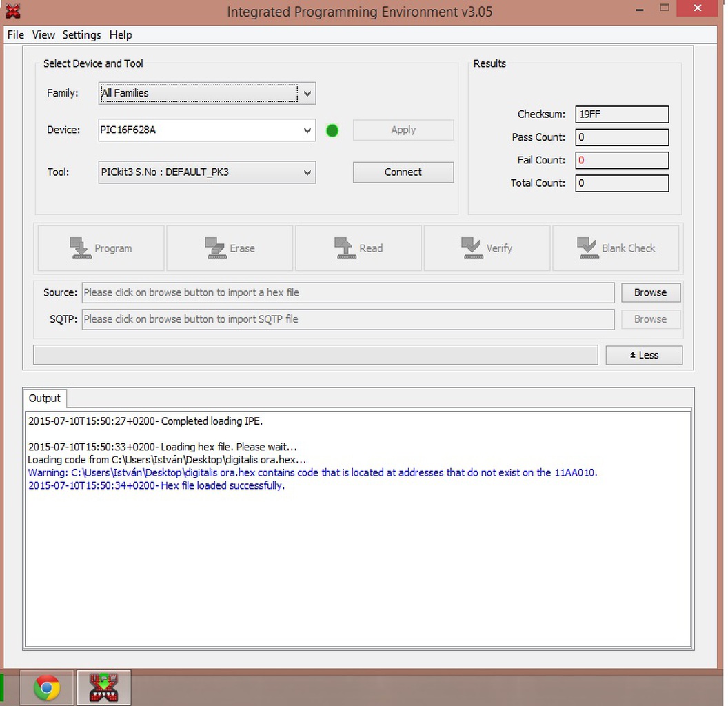Image resolution: width=728 pixels, height=706 pixels.
Task: Click the 'Select Device and Tool' heading
Action: pos(93,63)
